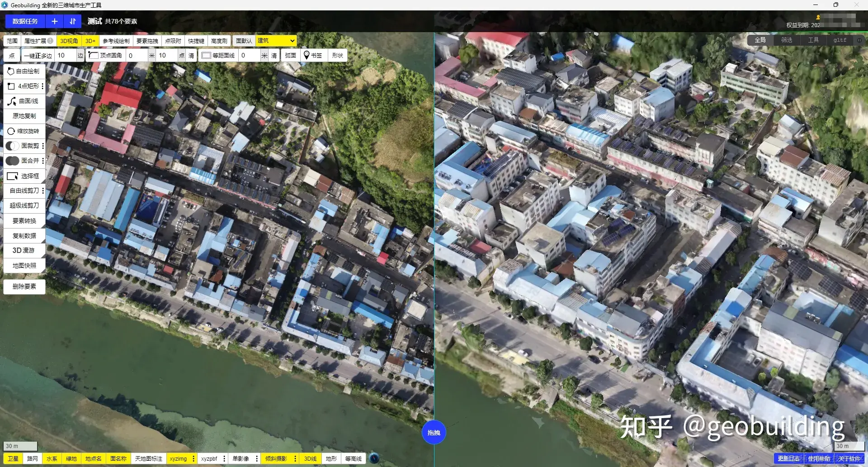868x467 pixels.
Task: Switch to the 筛选 filter tab
Action: click(787, 40)
